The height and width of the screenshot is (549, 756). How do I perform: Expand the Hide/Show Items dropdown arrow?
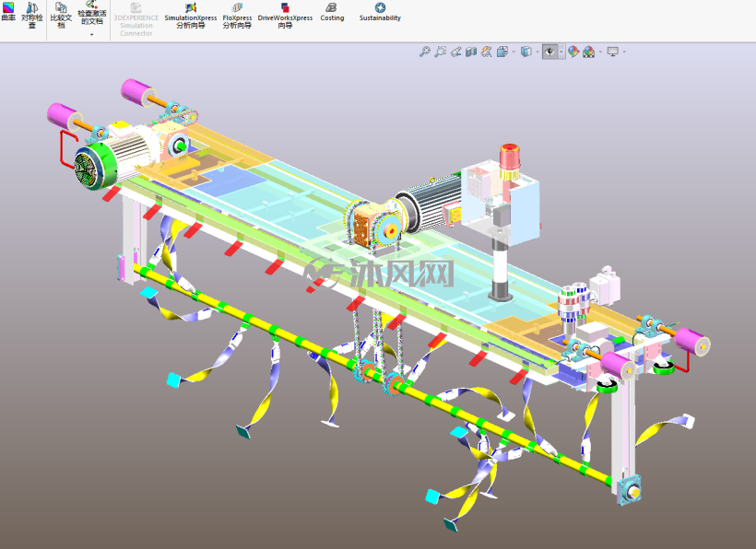point(561,52)
